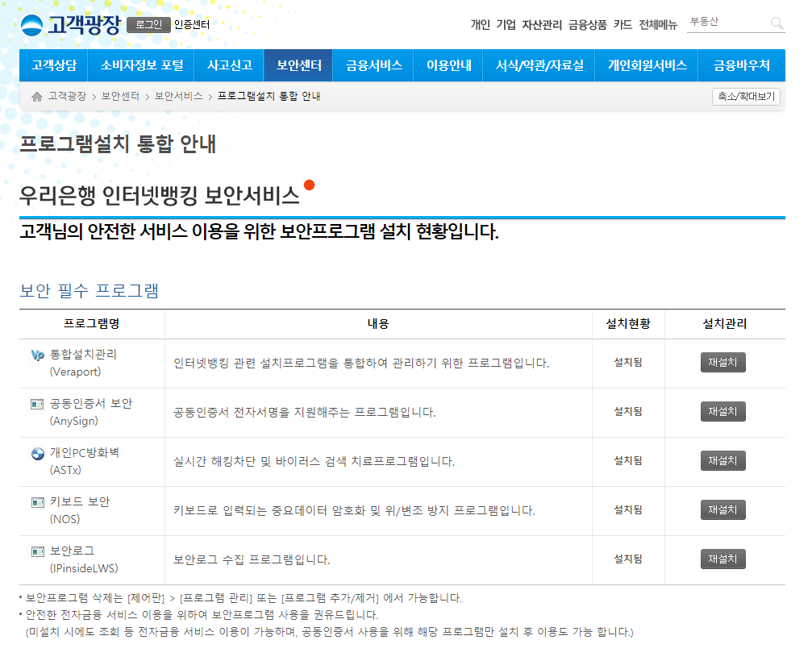Click the 설치현황 column header
The height and width of the screenshot is (665, 812).
point(628,324)
